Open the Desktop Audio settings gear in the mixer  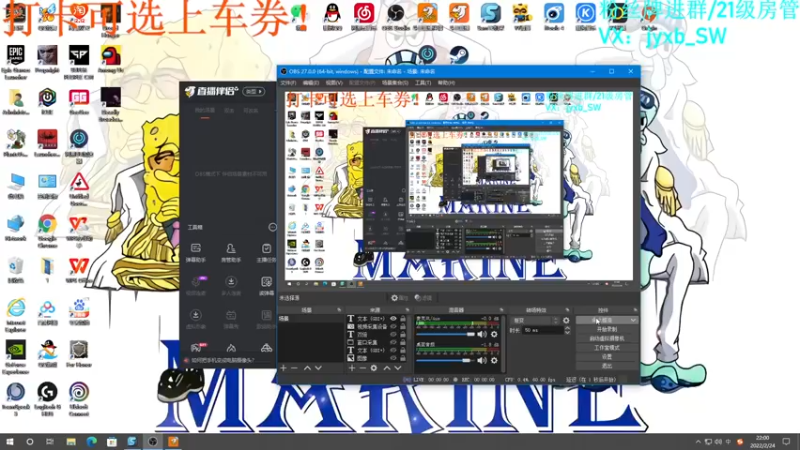[x=494, y=361]
